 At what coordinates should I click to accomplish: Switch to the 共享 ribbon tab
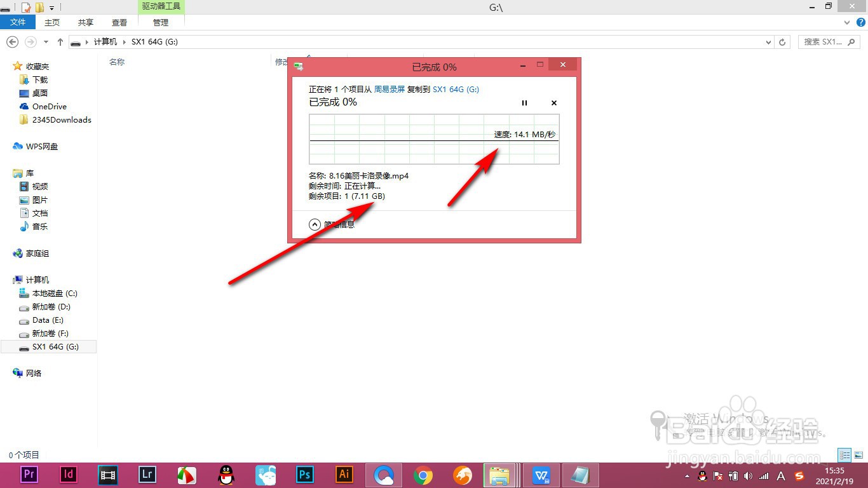tap(86, 22)
